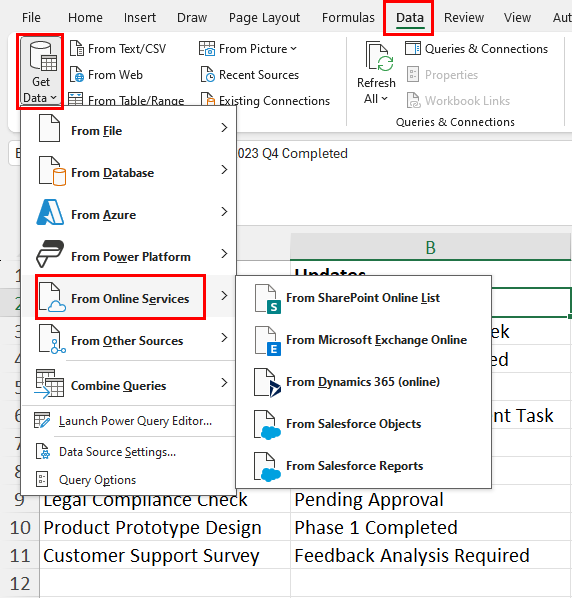Screen dimensions: 572x598
Task: Open Data Source Settings
Action: coord(129,452)
